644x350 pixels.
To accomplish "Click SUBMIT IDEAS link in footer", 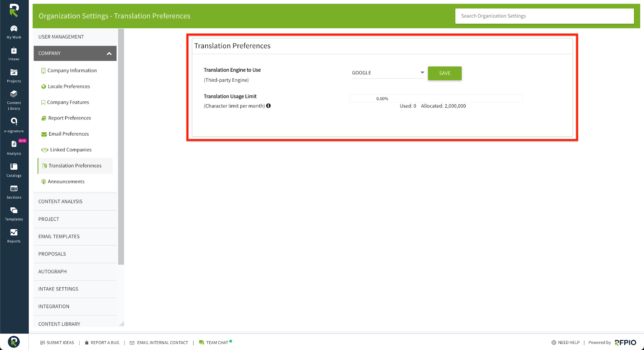I will pos(57,343).
